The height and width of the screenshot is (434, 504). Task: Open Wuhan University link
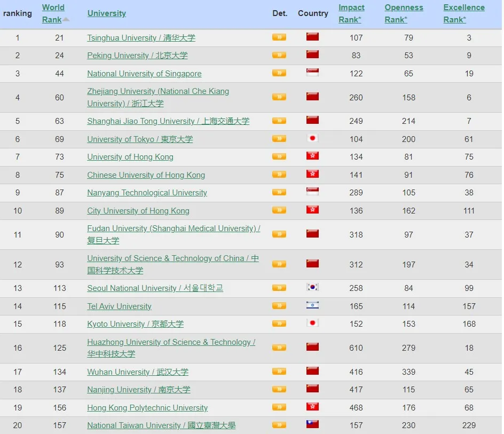(x=138, y=372)
